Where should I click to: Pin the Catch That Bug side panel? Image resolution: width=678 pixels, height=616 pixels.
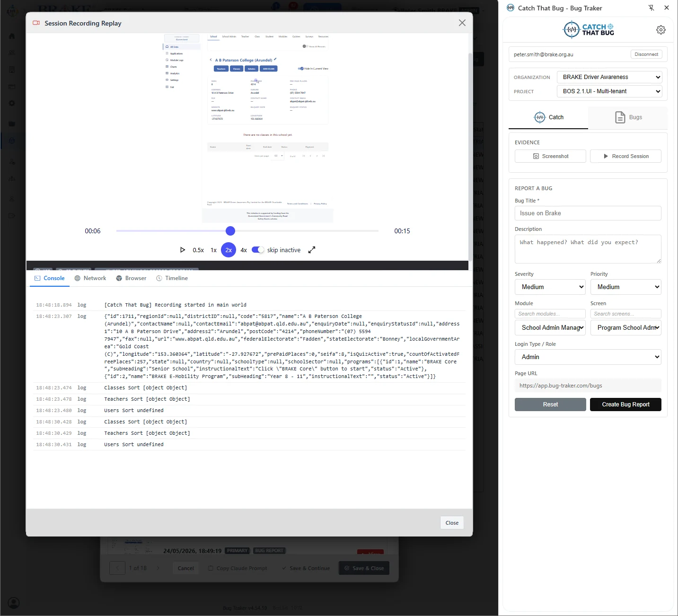pyautogui.click(x=651, y=8)
